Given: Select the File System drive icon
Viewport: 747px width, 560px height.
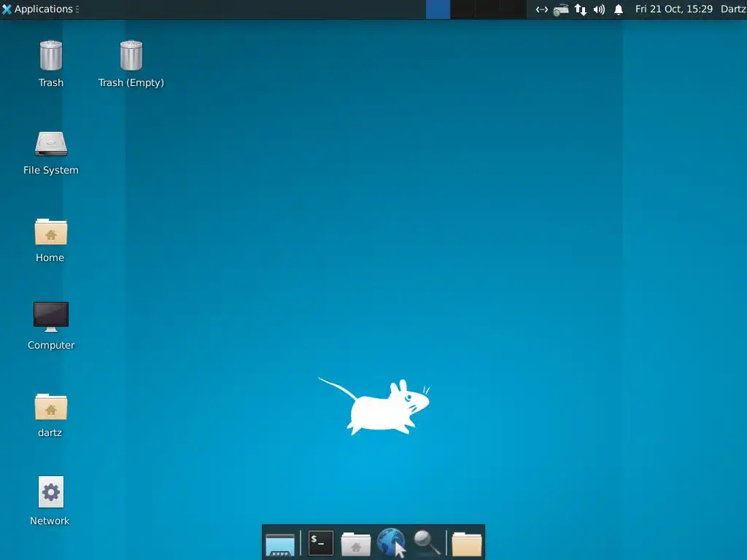Looking at the screenshot, I should tap(51, 144).
